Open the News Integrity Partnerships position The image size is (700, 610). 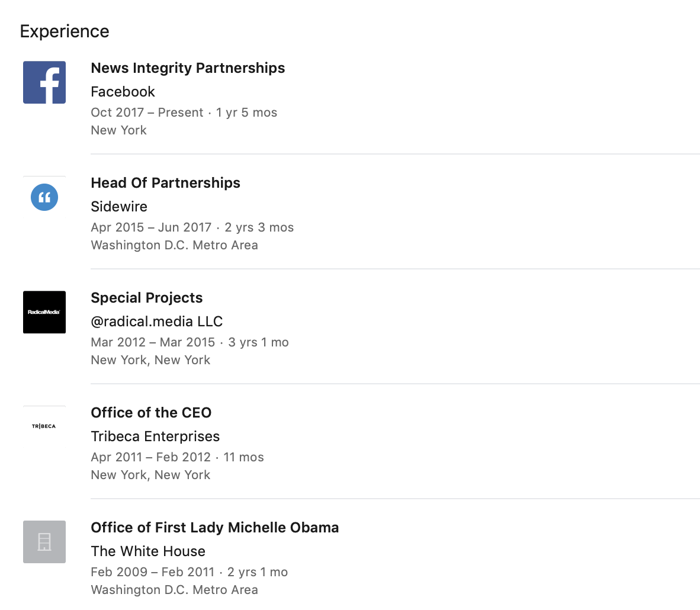pyautogui.click(x=188, y=68)
